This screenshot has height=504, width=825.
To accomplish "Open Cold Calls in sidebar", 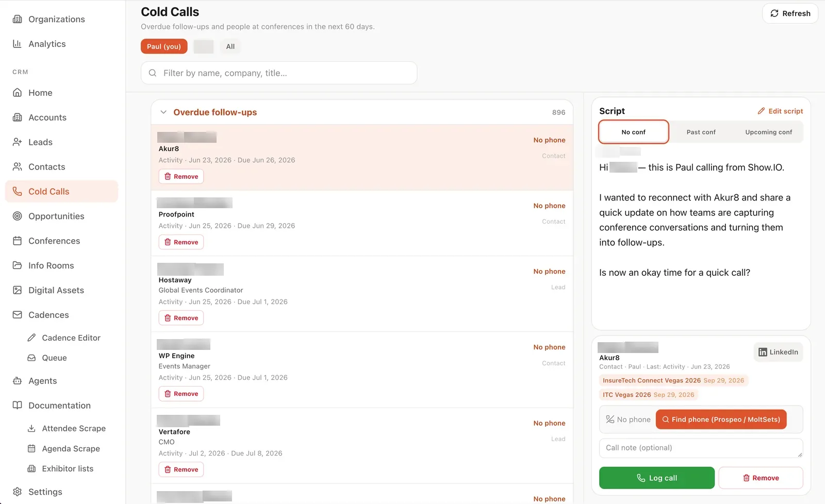I will pyautogui.click(x=61, y=191).
